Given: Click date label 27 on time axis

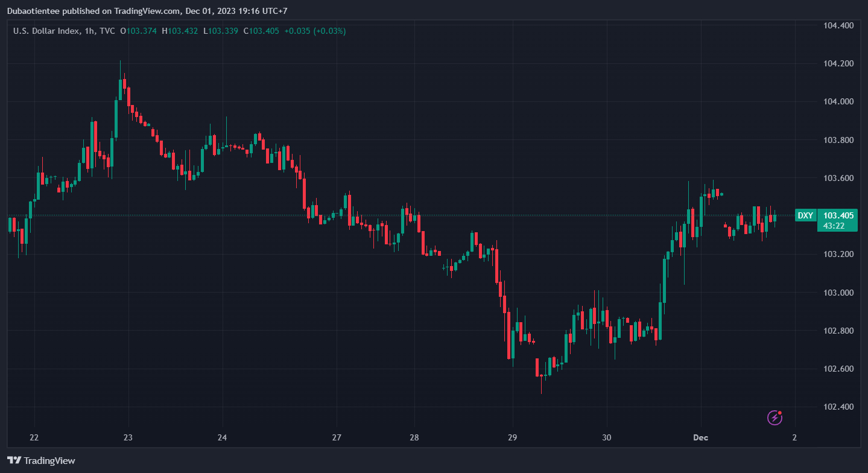Looking at the screenshot, I should click(x=337, y=437).
